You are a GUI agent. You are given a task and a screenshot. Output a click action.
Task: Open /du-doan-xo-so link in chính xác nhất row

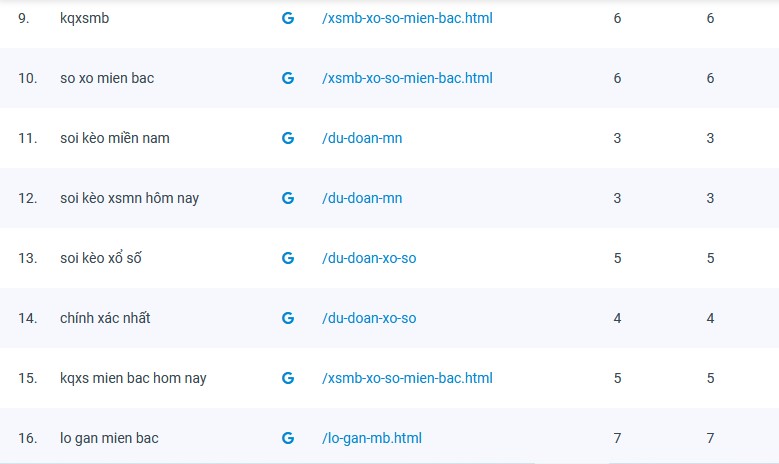tap(369, 318)
